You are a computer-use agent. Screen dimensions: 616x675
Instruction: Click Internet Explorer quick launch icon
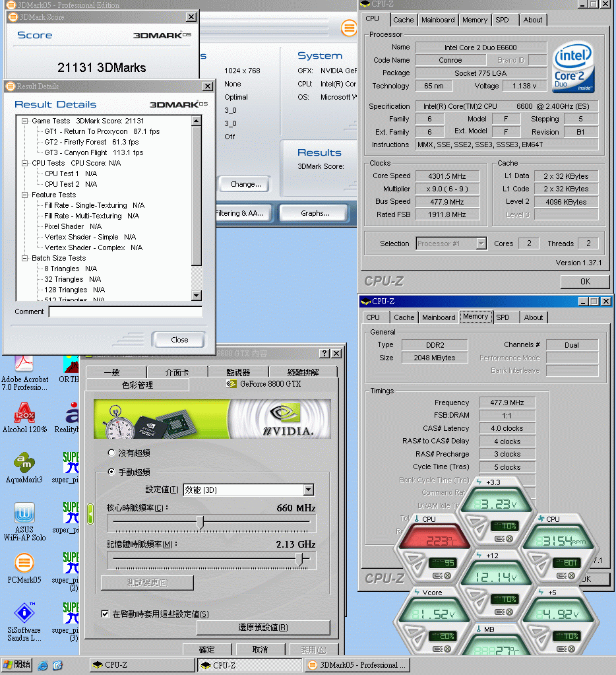coord(43,666)
